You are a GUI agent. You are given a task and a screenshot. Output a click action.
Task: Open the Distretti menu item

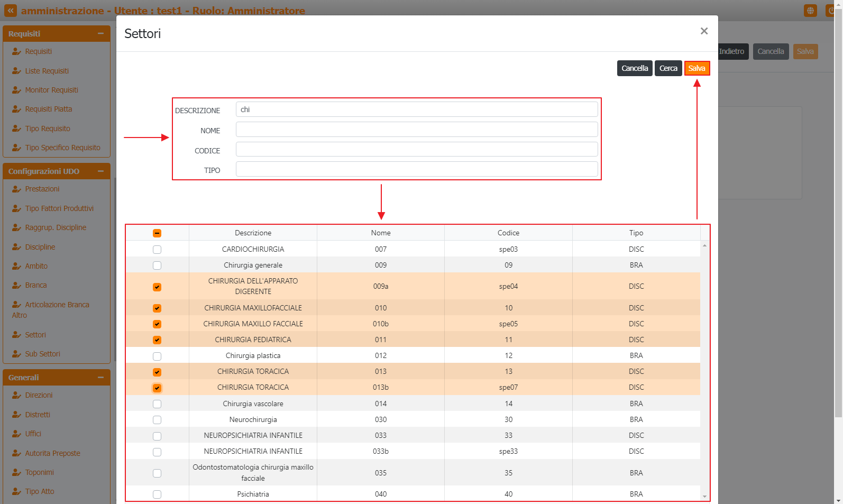[x=38, y=415]
